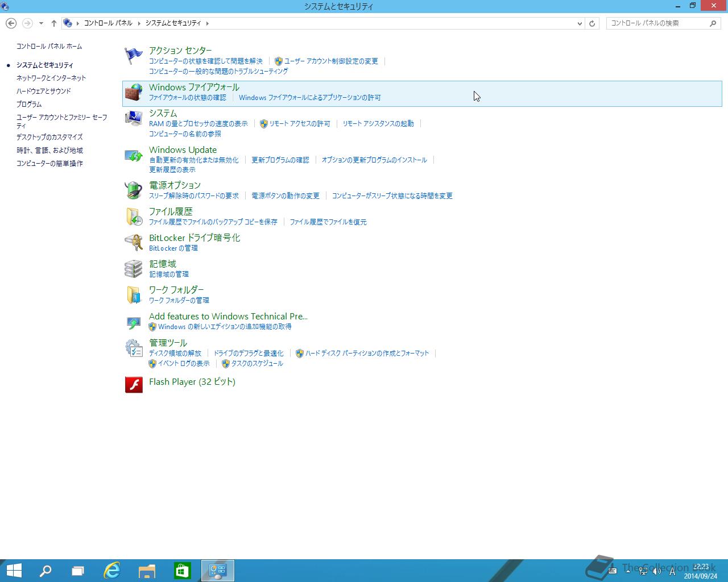Select ハードウェアとサウンド category

(x=44, y=91)
